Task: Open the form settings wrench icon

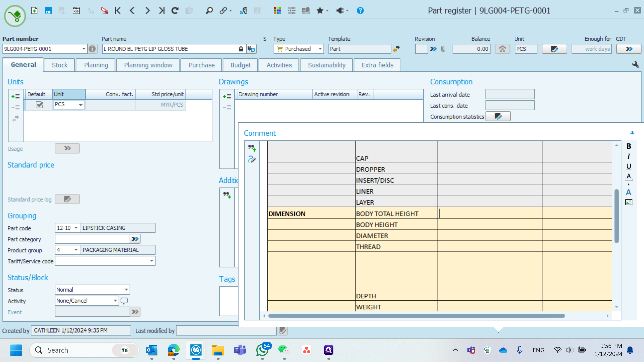Action: [x=635, y=64]
